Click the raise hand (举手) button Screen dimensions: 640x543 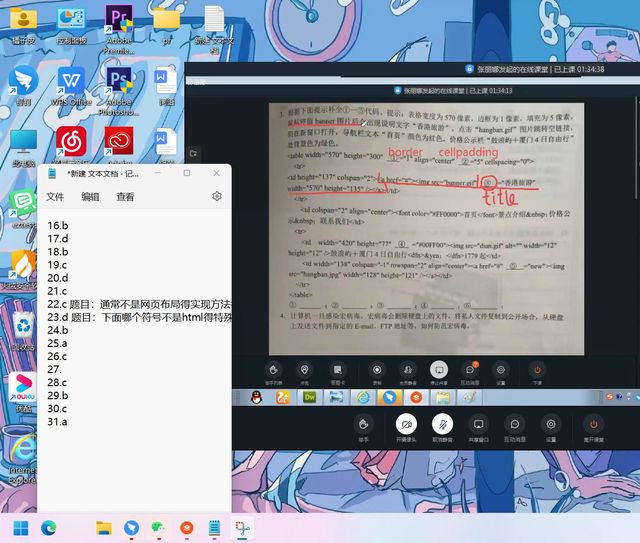363,423
